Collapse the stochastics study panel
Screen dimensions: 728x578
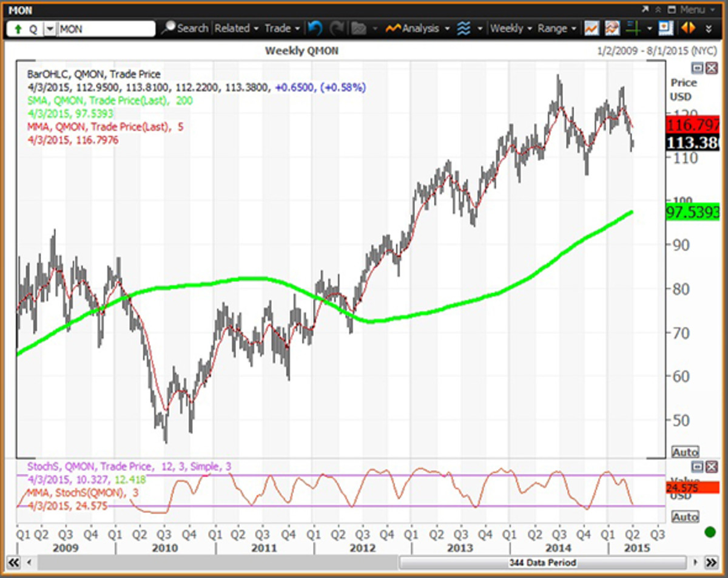coord(696,467)
